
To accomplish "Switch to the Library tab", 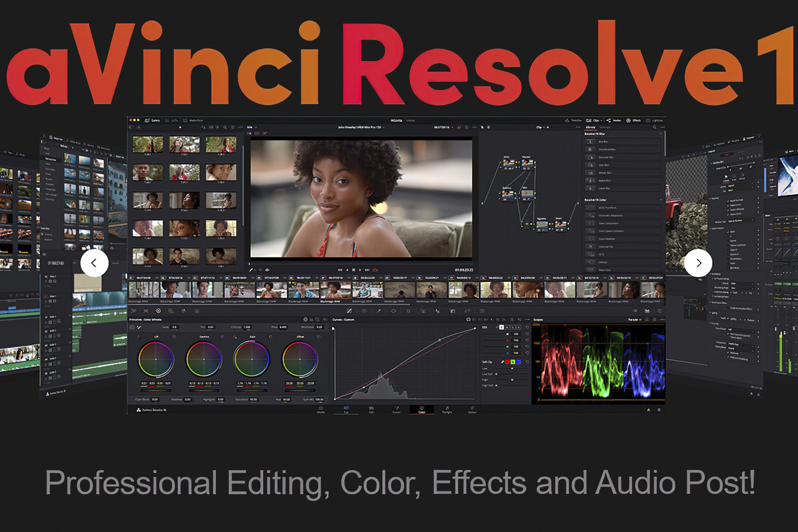I will click(x=590, y=127).
